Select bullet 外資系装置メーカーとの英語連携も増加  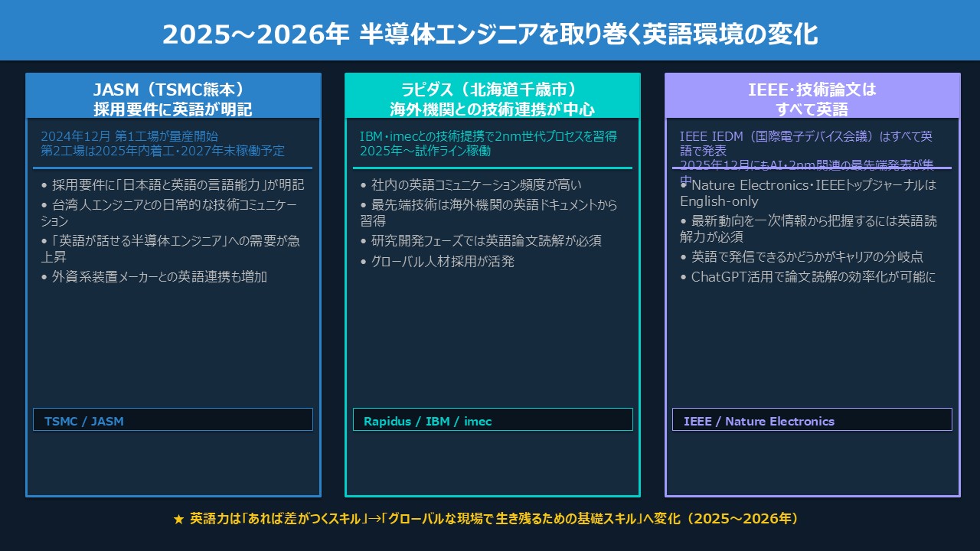(154, 277)
